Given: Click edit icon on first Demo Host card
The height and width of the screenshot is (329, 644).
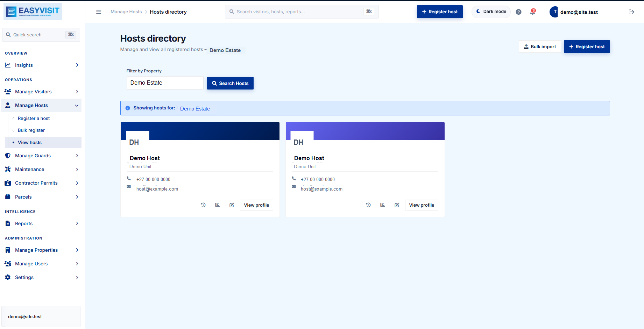Looking at the screenshot, I should point(232,205).
